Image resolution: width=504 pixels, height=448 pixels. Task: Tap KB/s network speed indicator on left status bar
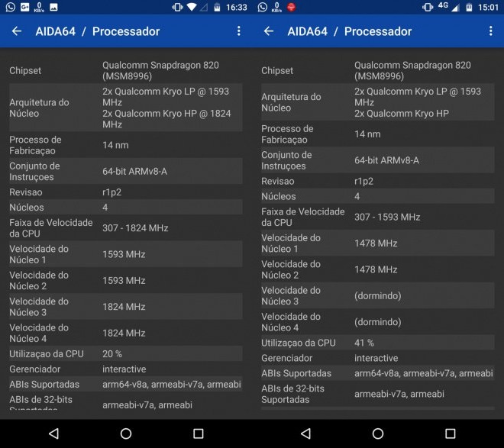coord(39,7)
